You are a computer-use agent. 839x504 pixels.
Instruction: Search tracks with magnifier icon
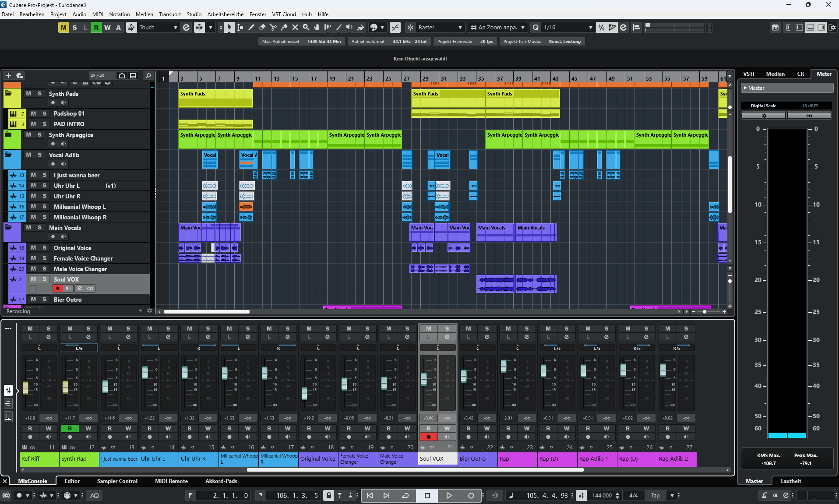pos(148,76)
